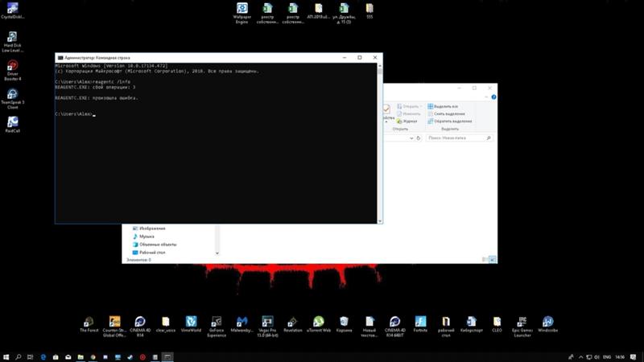644x362 pixels.
Task: Open the Fortnite desktop shortcut
Action: (x=420, y=324)
